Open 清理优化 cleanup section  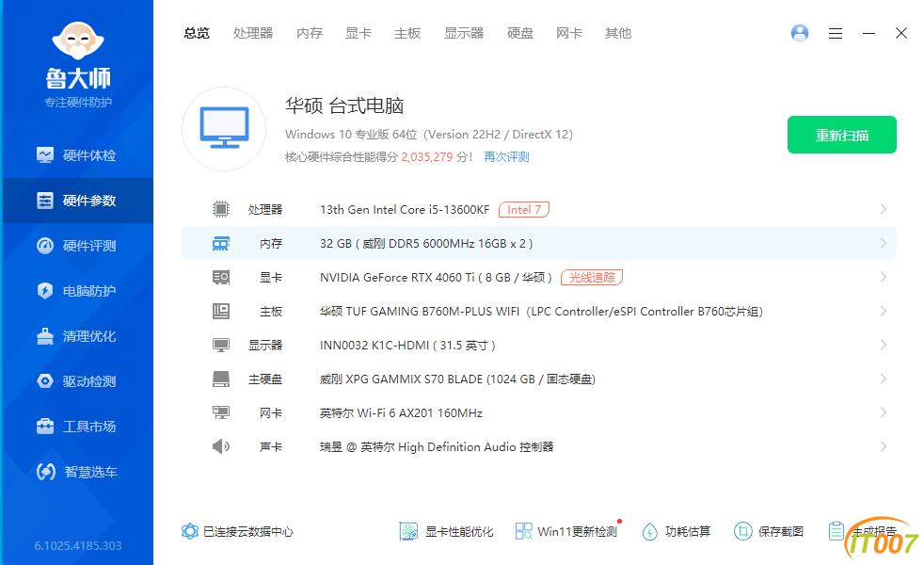76,336
